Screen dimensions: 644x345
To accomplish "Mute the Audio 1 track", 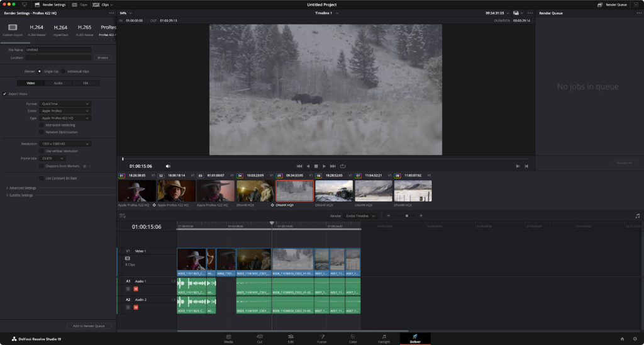I will (135, 288).
